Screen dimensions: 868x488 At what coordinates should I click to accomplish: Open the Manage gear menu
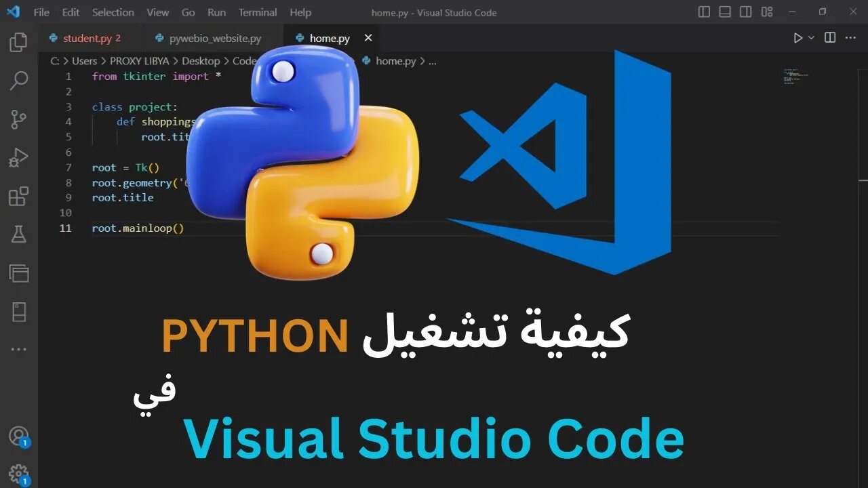[x=18, y=474]
